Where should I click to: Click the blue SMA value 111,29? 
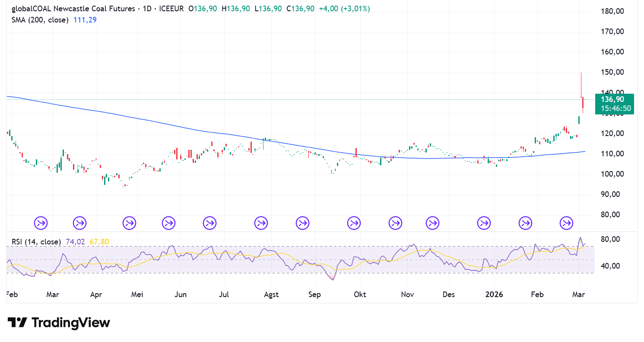click(84, 20)
